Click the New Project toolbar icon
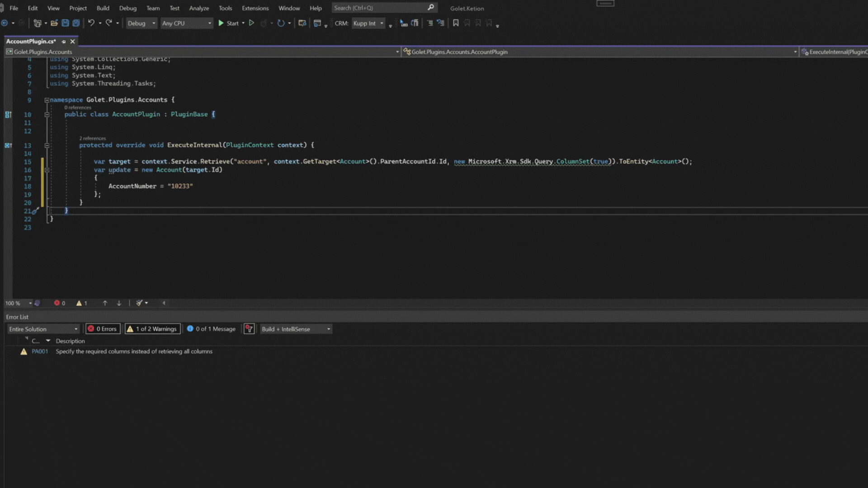This screenshot has width=868, height=488. (38, 23)
